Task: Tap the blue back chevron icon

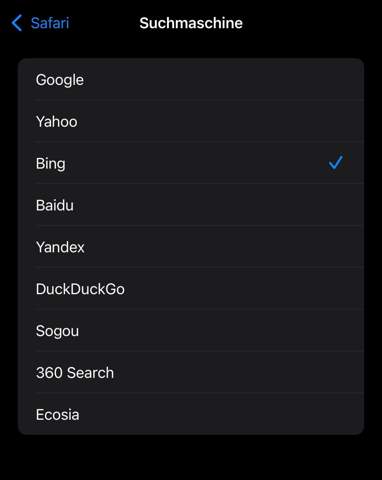Action: [17, 23]
